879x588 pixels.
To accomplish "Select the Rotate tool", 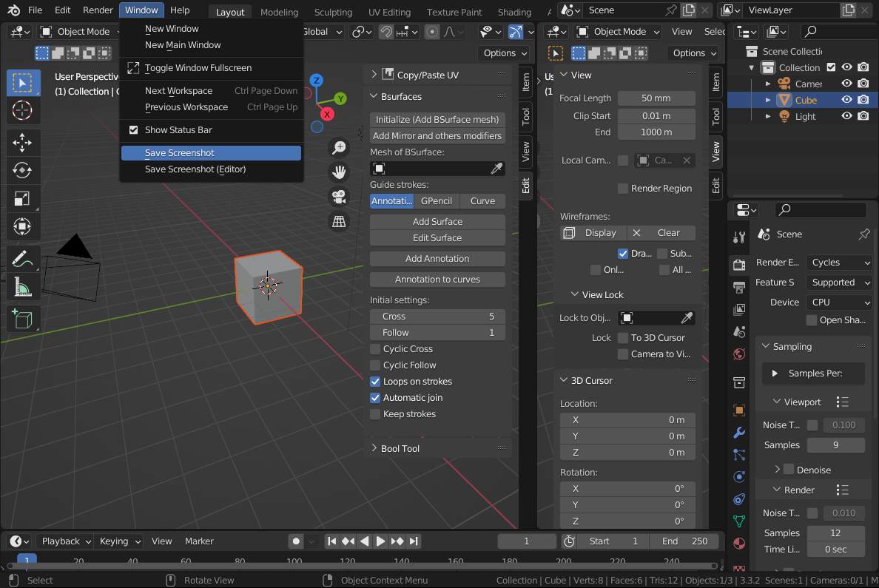I will 22,170.
